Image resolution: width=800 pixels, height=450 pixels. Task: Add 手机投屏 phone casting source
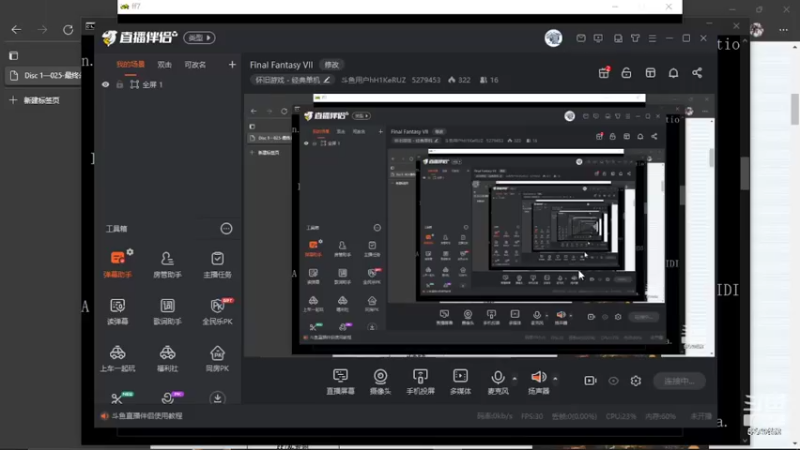pyautogui.click(x=420, y=381)
